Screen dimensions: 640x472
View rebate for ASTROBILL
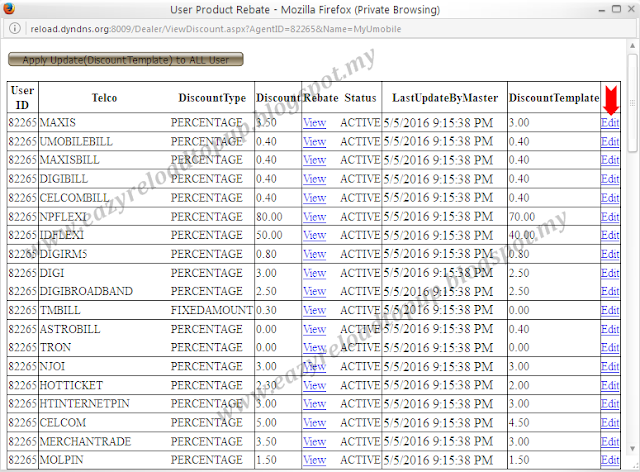[x=314, y=329]
